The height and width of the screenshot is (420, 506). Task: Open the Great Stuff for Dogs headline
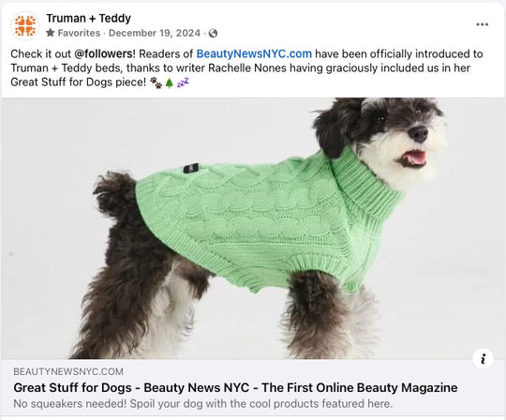point(235,387)
